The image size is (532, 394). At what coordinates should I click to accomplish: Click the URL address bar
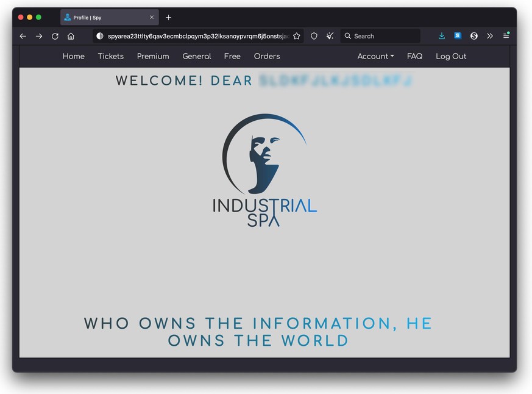tap(195, 36)
